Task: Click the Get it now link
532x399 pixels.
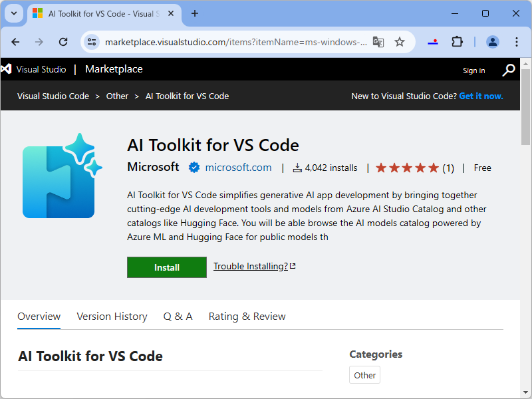Action: tap(481, 96)
